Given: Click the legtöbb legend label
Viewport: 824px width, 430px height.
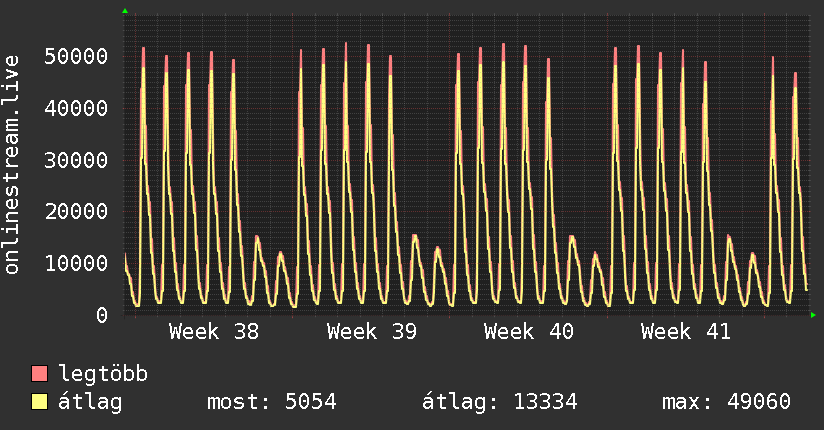Looking at the screenshot, I should pos(103,373).
